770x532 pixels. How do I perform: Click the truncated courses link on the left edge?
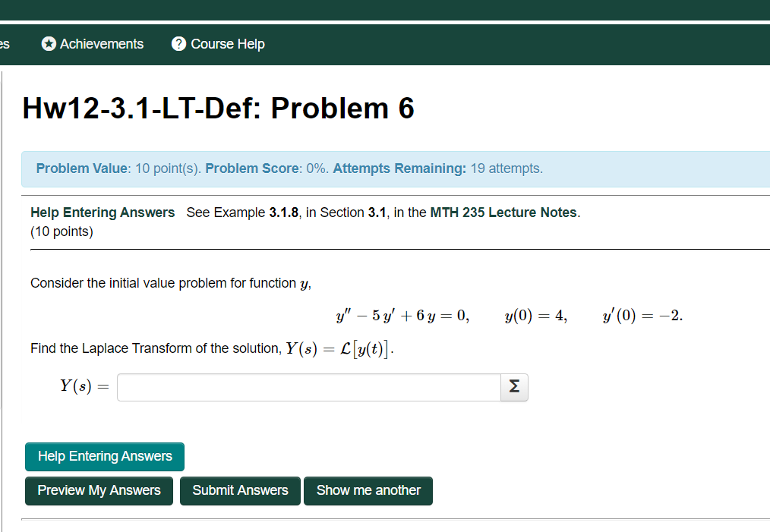pos(5,44)
